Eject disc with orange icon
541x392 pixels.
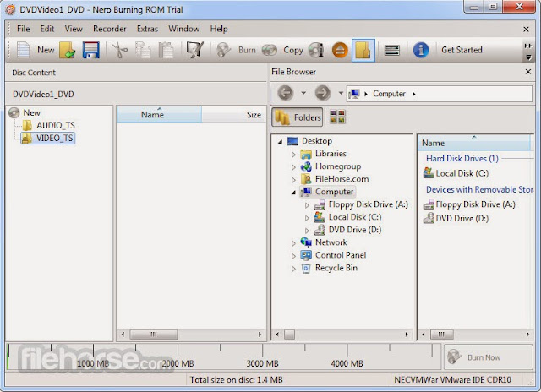(340, 50)
